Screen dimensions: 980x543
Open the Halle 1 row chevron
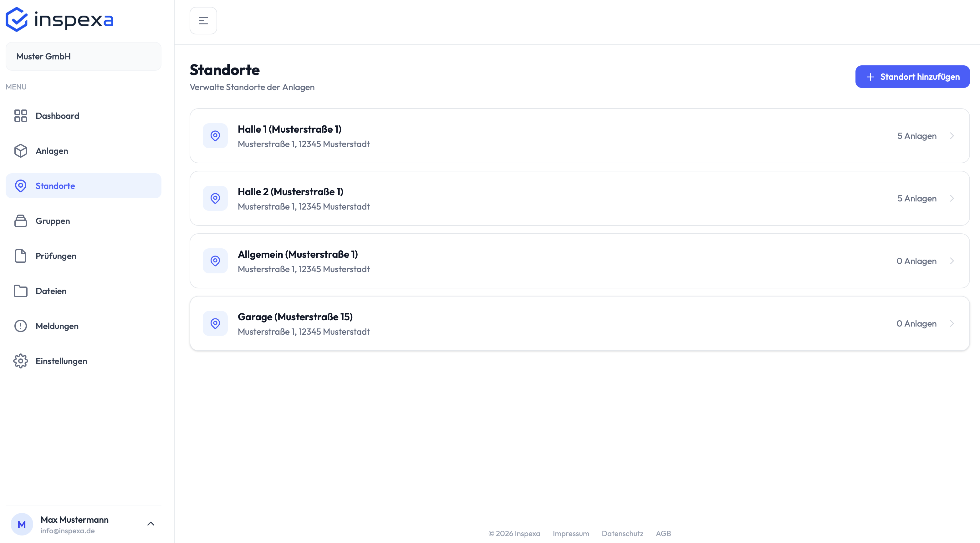tap(952, 136)
